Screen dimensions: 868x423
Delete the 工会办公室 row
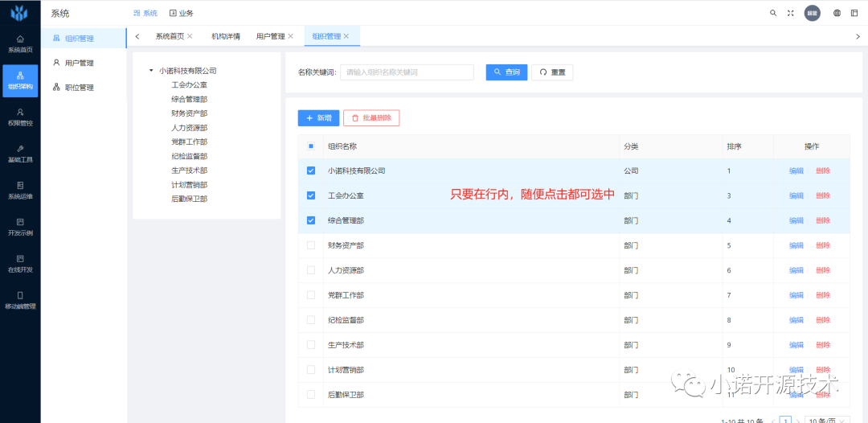(x=823, y=195)
